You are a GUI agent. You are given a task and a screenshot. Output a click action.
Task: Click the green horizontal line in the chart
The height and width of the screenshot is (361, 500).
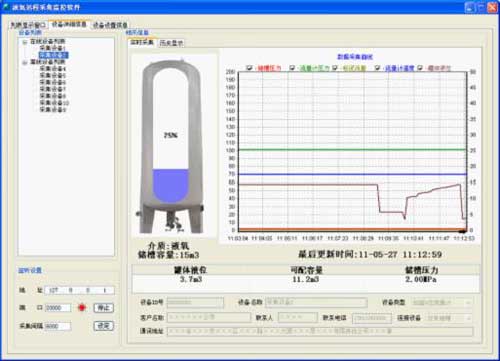pos(352,150)
